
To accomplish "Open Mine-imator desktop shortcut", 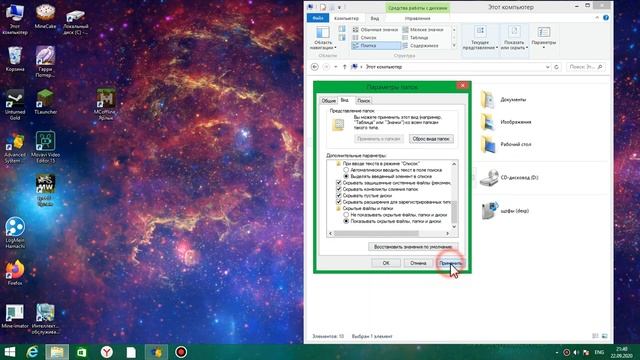I will 15,316.
